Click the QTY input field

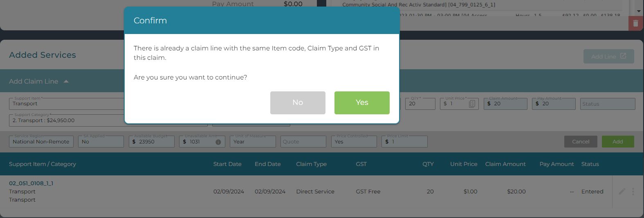(x=420, y=104)
